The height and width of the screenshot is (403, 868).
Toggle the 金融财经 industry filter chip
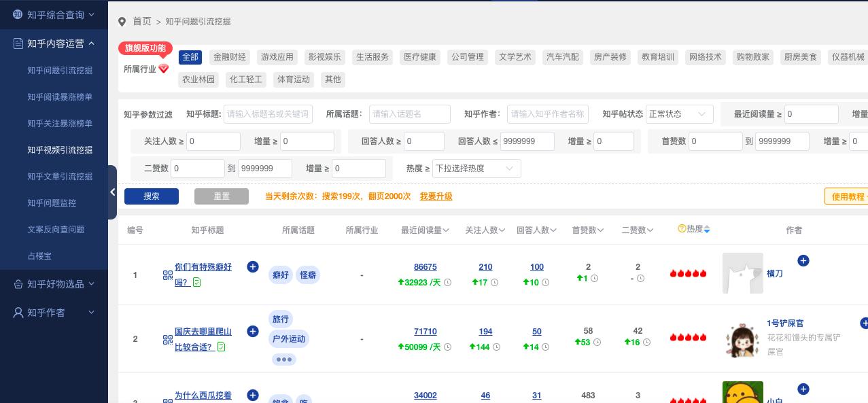pos(229,57)
